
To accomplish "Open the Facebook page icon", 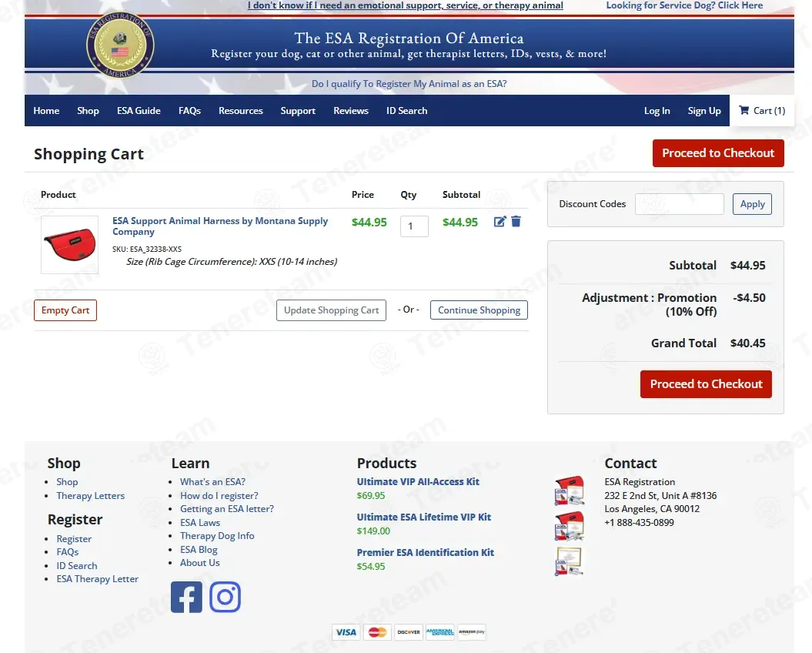I will (x=186, y=597).
